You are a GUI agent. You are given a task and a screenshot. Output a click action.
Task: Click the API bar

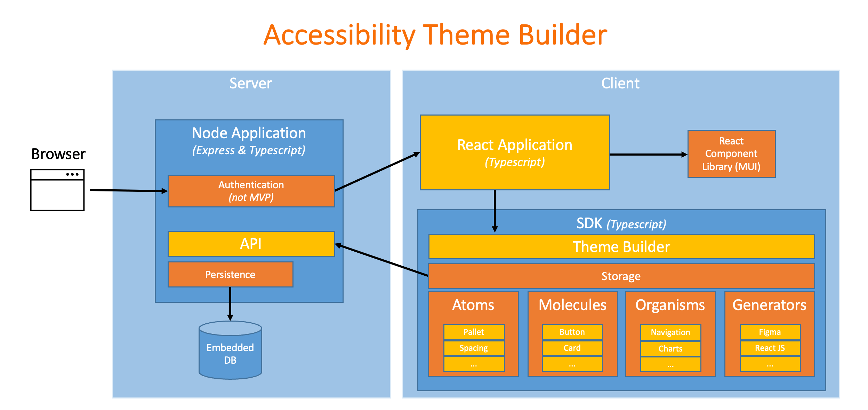251,244
